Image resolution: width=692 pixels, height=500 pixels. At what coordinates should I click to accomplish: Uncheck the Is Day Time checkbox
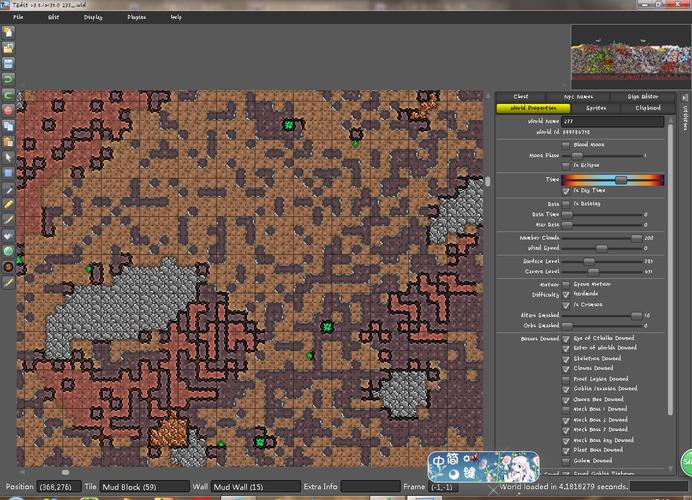click(566, 191)
